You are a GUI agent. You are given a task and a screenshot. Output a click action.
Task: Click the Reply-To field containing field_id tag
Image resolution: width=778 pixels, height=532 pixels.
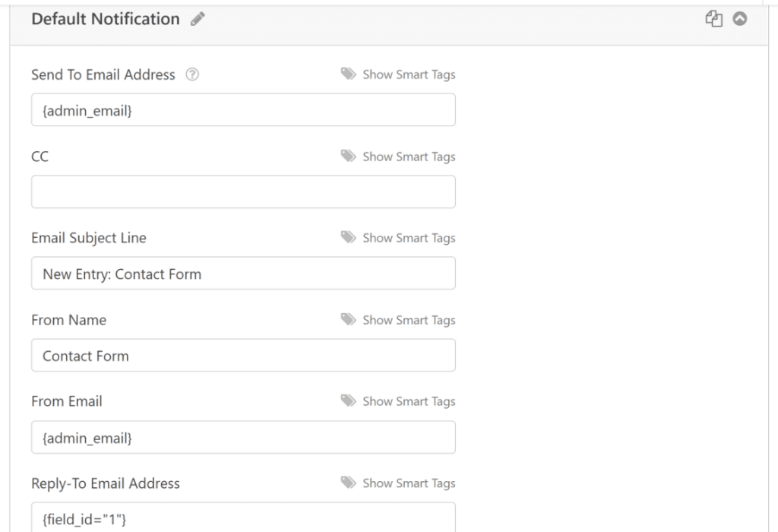(243, 518)
